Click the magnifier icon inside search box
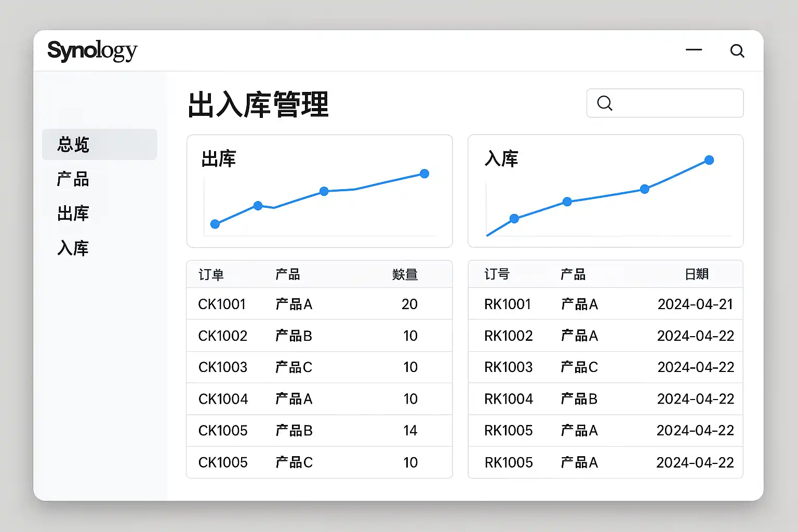The height and width of the screenshot is (532, 798). 604,103
